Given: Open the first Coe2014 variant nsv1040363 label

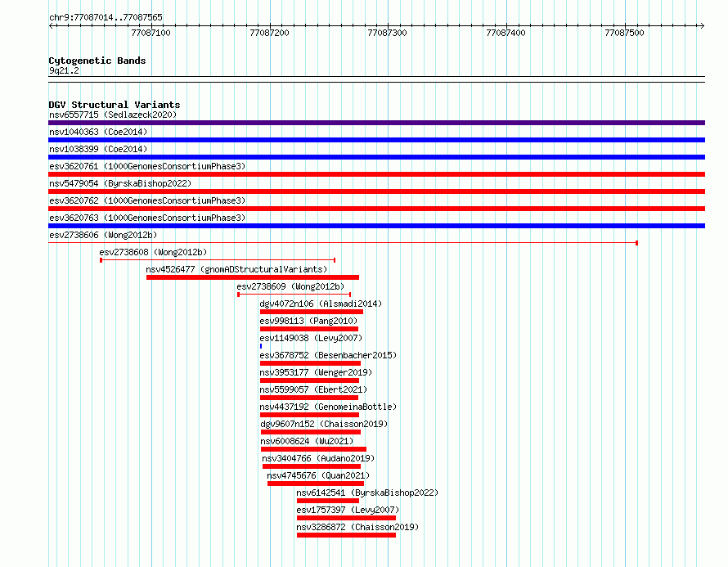Looking at the screenshot, I should pyautogui.click(x=98, y=132).
